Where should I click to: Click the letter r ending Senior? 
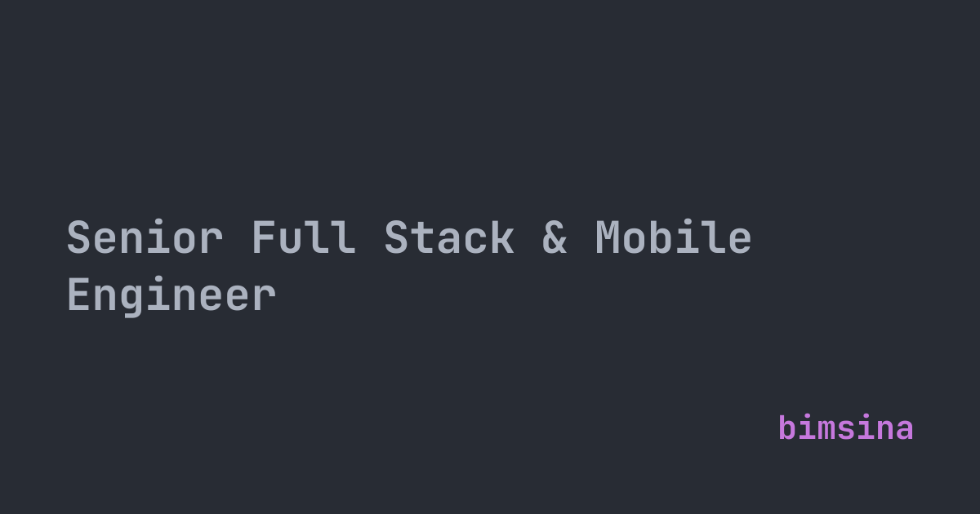click(x=212, y=240)
